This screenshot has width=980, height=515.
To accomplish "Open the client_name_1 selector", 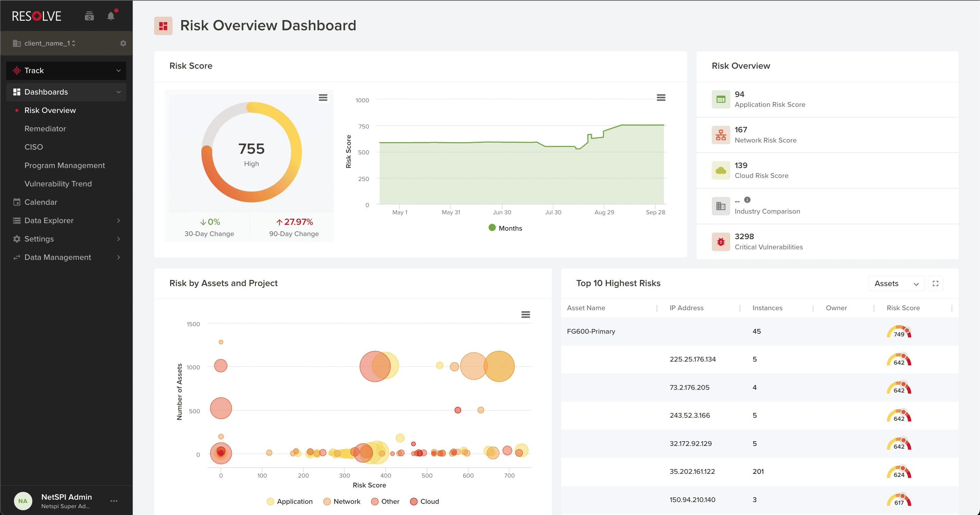I will point(50,43).
